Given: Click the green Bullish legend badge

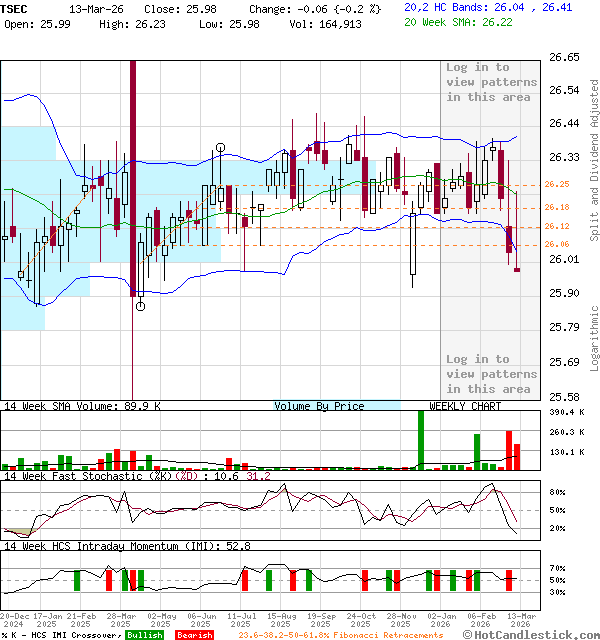Looking at the screenshot, I should (x=145, y=635).
